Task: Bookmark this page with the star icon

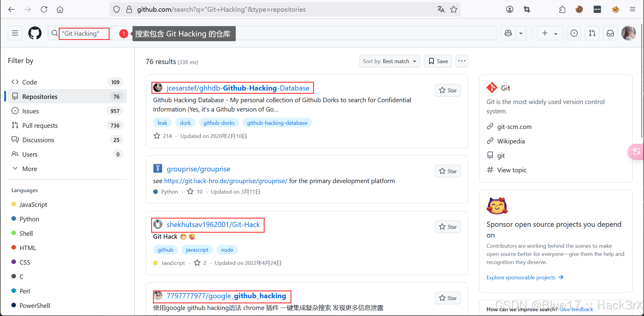Action: pyautogui.click(x=454, y=9)
